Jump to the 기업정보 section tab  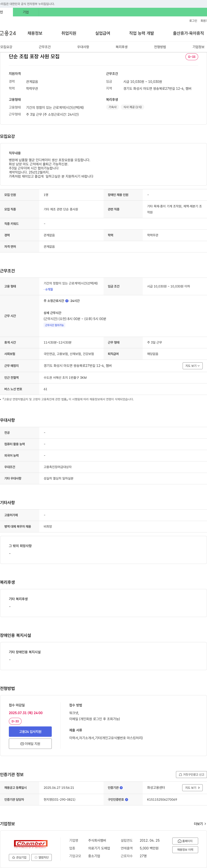[198, 47]
